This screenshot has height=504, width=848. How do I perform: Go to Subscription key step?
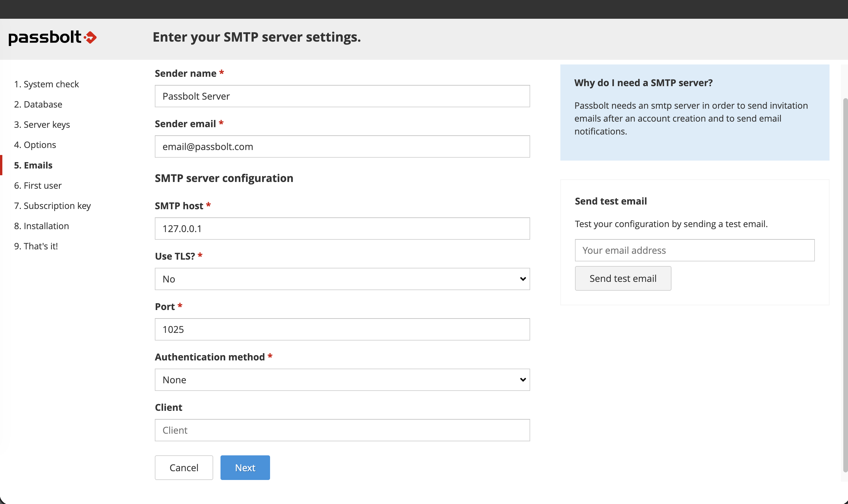point(52,206)
